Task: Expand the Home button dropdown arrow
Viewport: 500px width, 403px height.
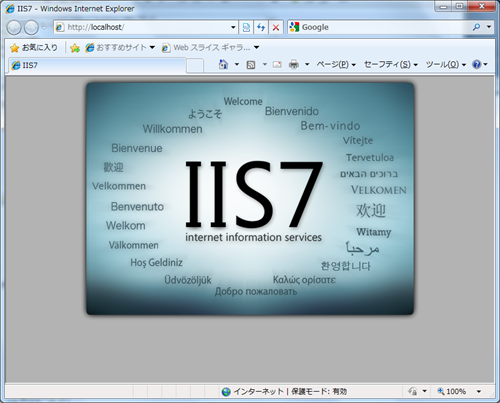Action: click(237, 64)
